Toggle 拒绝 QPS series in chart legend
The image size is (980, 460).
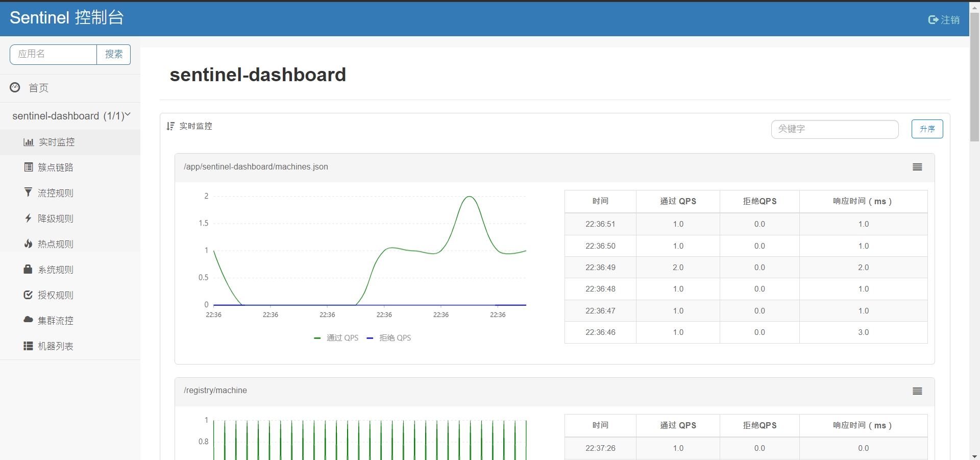click(389, 338)
